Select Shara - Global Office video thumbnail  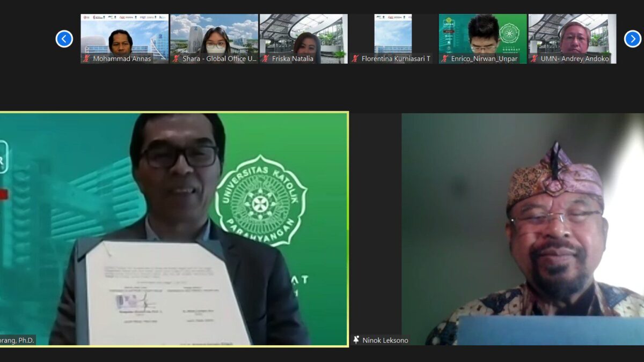click(x=214, y=35)
